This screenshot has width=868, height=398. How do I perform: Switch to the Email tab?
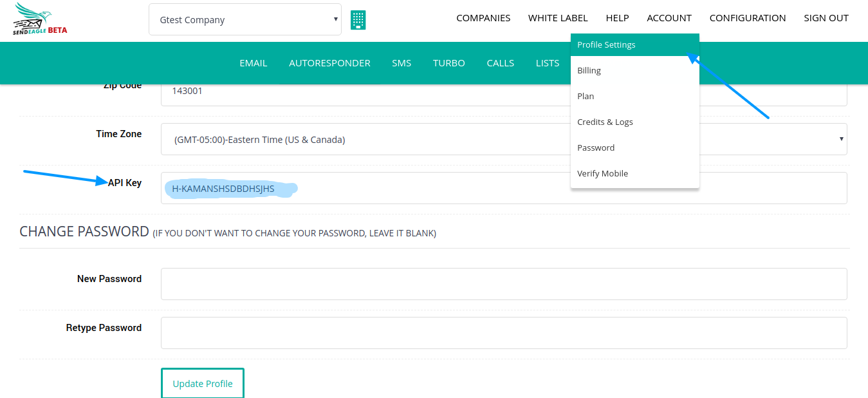pos(253,63)
